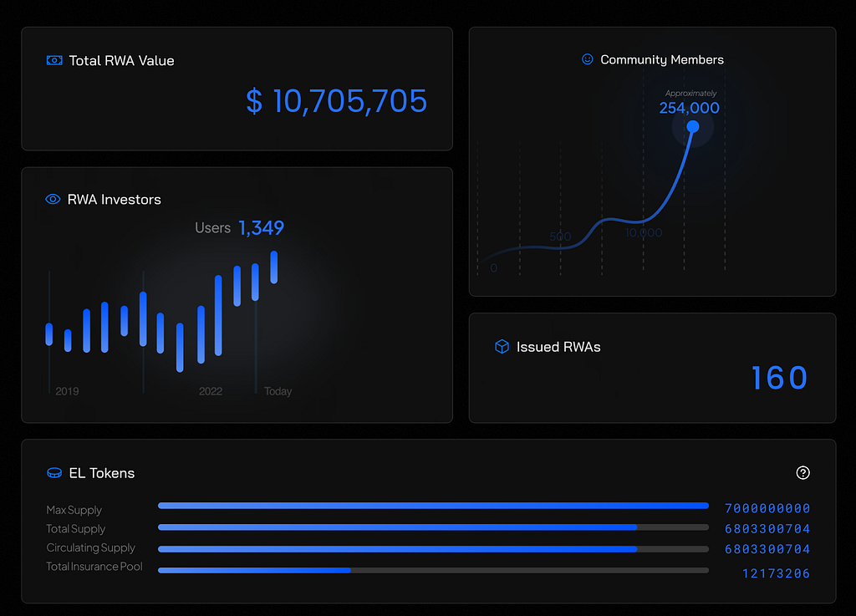Open the help question mark in EL Tokens
This screenshot has width=856, height=616.
coord(802,472)
